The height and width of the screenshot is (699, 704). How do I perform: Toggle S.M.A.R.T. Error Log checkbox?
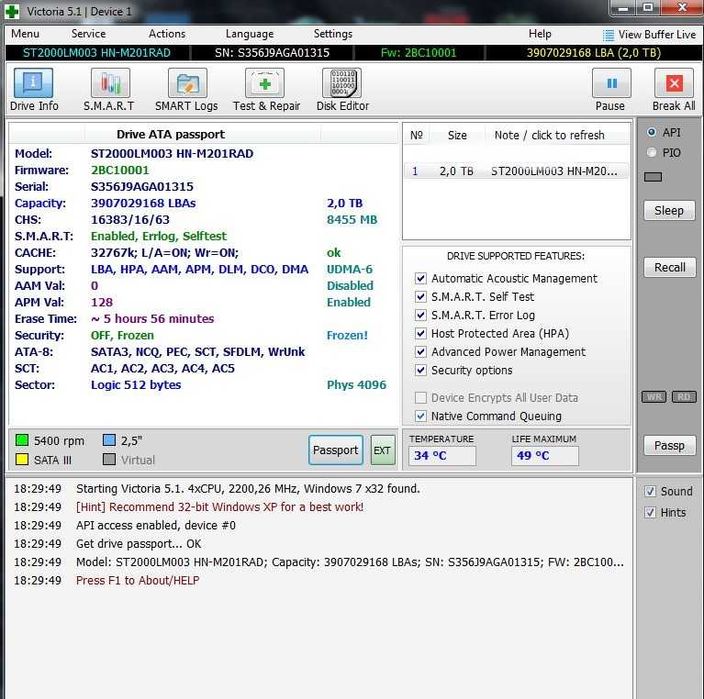(x=420, y=315)
